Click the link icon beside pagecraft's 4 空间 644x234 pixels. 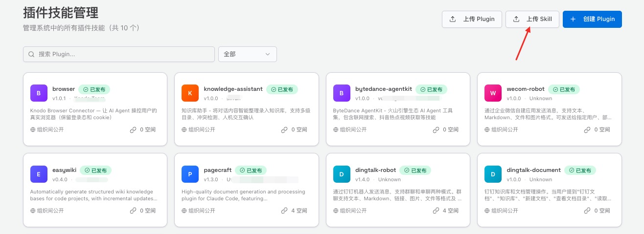pyautogui.click(x=284, y=211)
